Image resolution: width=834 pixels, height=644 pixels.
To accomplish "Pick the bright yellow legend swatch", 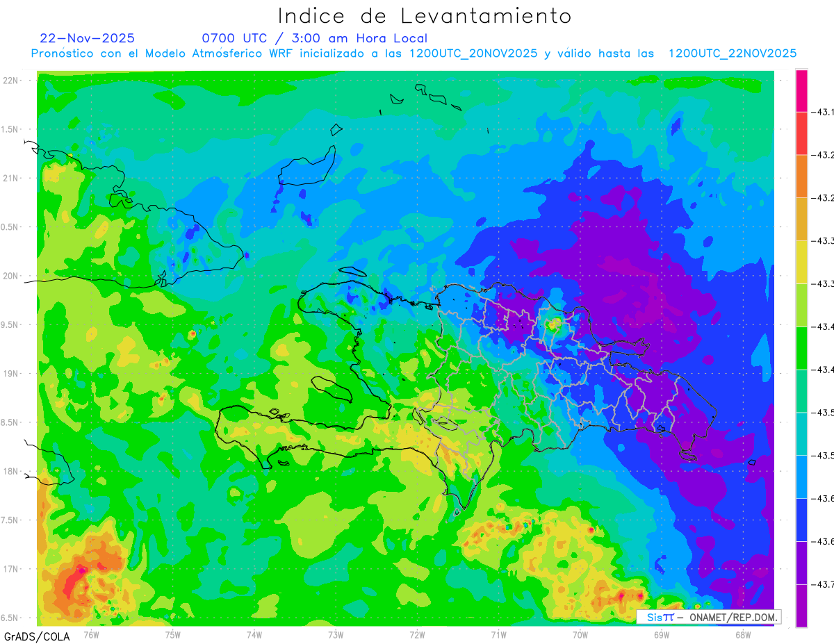I will tap(801, 263).
